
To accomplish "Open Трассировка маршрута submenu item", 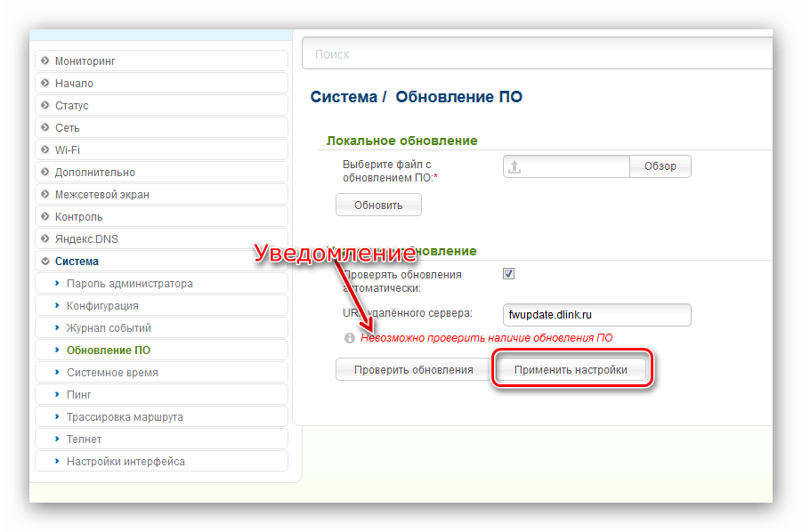I will (161, 416).
